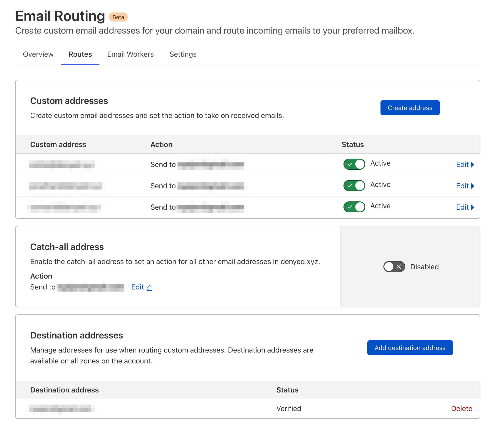
Task: Edit the first custom address route
Action: pyautogui.click(x=462, y=164)
